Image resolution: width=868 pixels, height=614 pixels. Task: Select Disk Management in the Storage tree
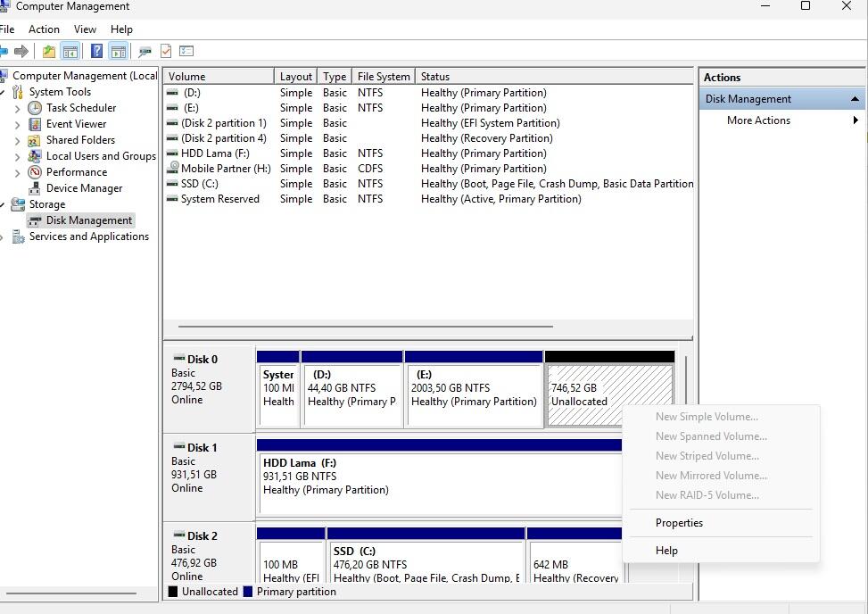90,220
